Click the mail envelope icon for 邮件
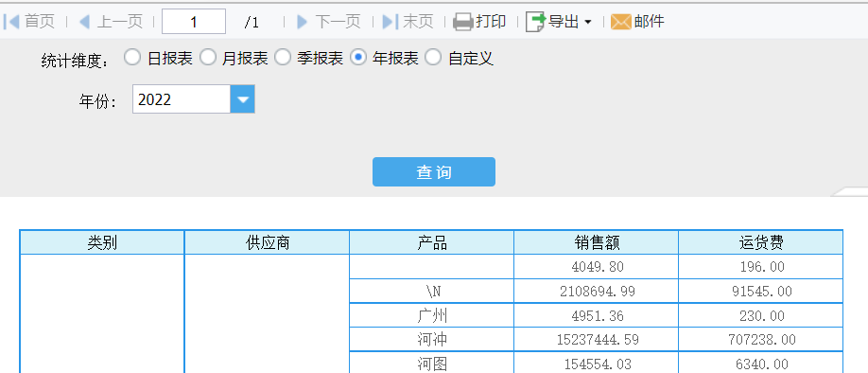Viewport: 868px width, 373px height. [x=621, y=22]
